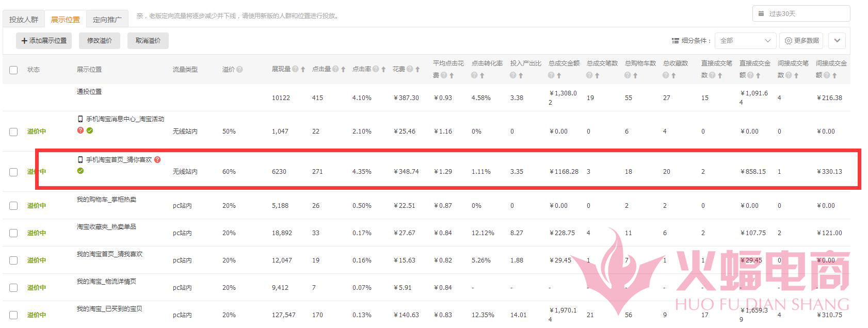Viewport: 868px width, 328px height.
Task: Switch to the 投放人群 tab
Action: tap(24, 20)
